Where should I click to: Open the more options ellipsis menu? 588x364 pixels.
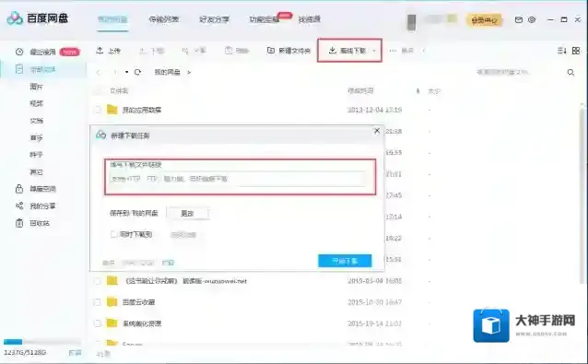click(x=393, y=51)
